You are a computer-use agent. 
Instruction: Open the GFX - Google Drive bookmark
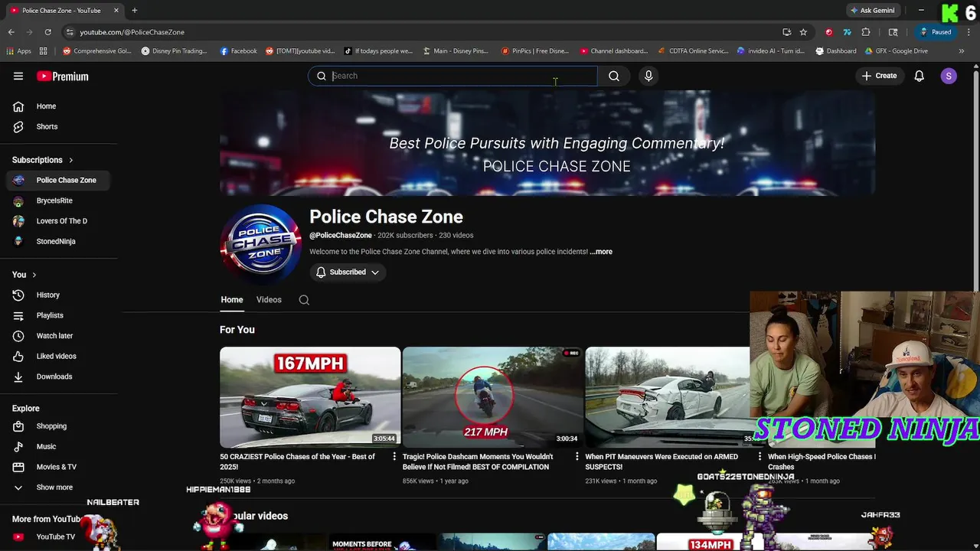[x=896, y=51]
